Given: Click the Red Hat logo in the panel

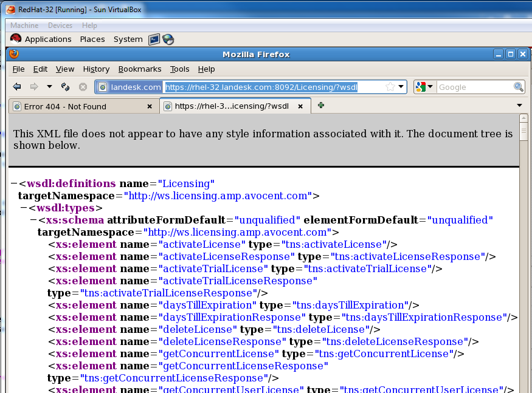Looking at the screenshot, I should click(x=16, y=39).
